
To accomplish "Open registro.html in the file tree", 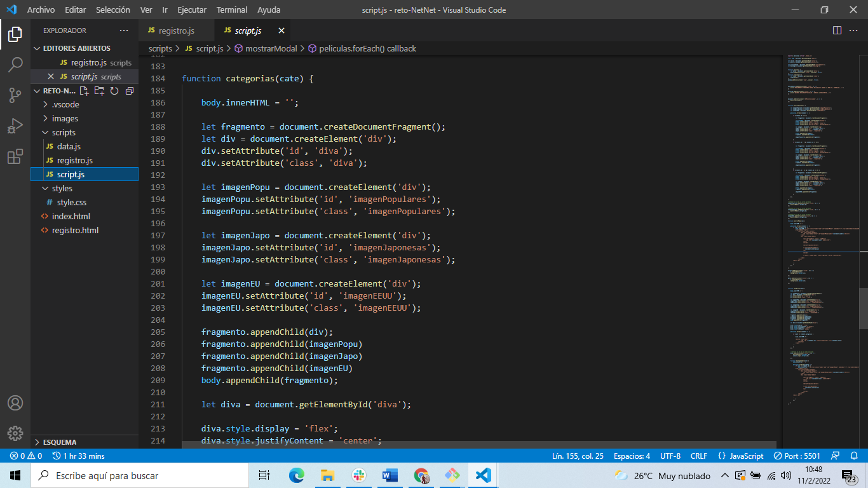I will [85, 230].
